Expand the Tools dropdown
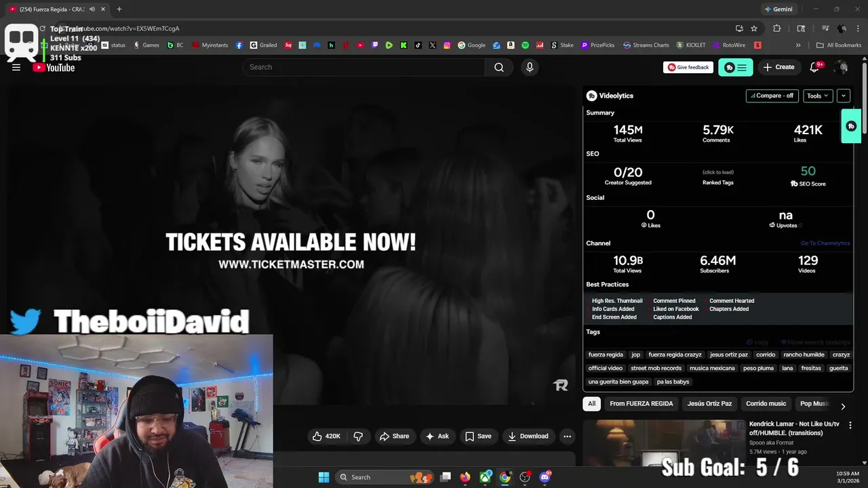This screenshot has height=488, width=868. [x=818, y=96]
